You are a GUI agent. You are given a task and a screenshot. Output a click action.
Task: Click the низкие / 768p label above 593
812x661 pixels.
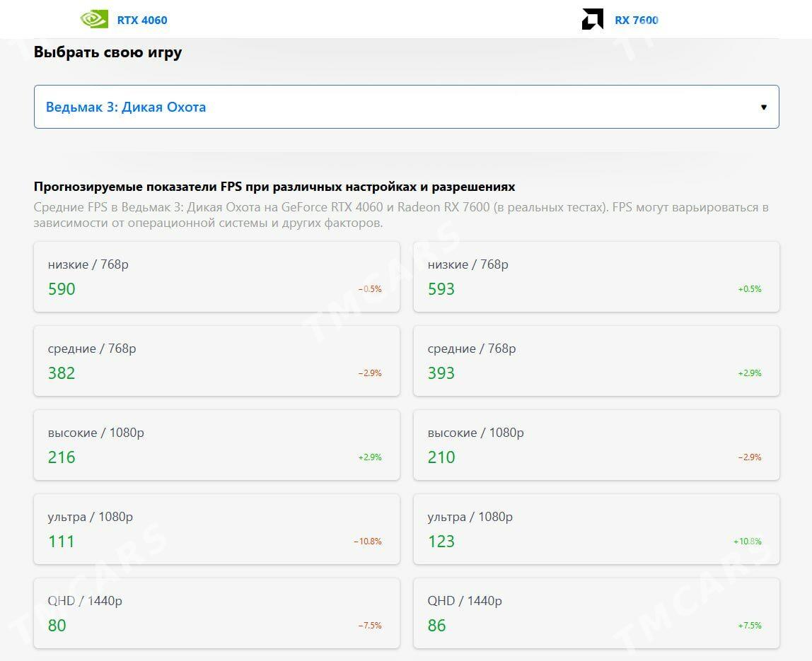[x=468, y=264]
